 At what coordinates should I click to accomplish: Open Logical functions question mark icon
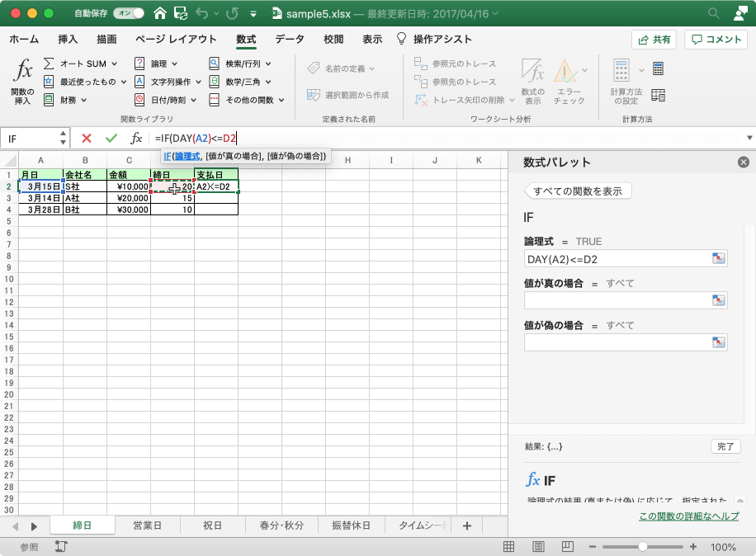coord(139,64)
